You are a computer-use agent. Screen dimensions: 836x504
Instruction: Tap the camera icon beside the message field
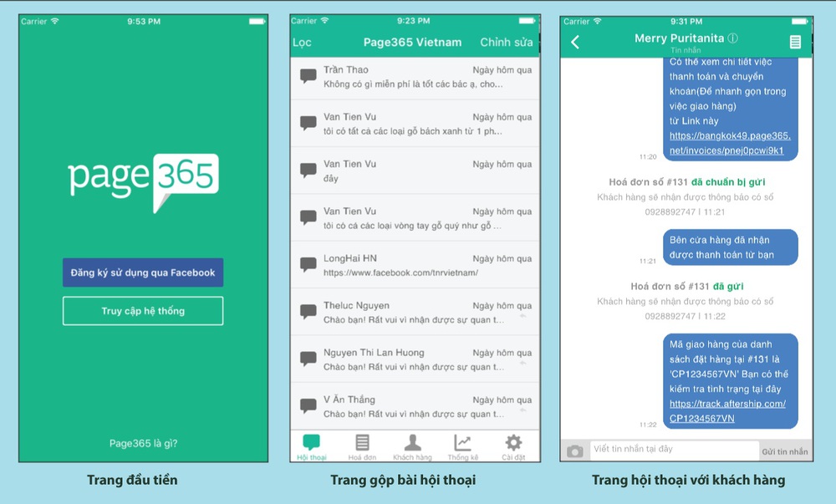574,451
